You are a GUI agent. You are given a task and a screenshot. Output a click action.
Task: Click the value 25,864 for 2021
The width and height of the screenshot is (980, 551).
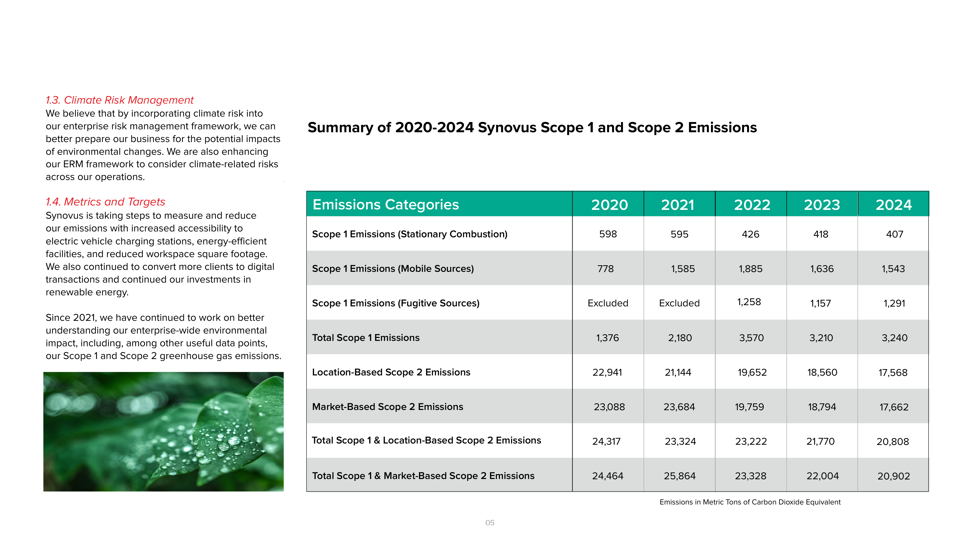pos(680,476)
